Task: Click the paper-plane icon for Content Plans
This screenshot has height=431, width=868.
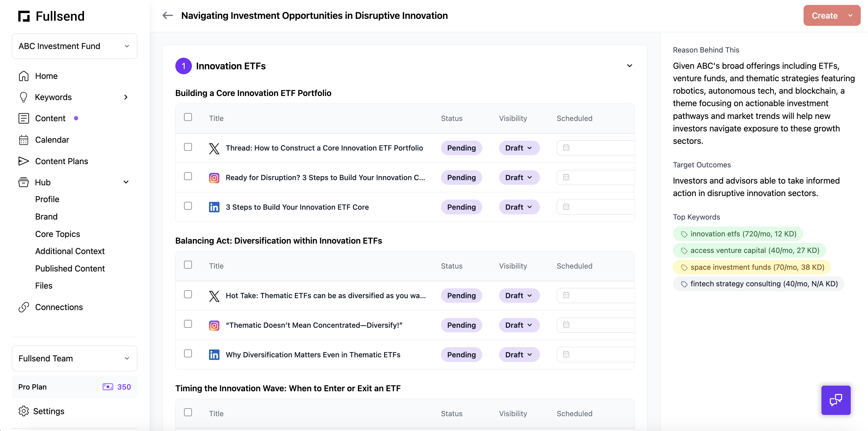Action: 24,161
